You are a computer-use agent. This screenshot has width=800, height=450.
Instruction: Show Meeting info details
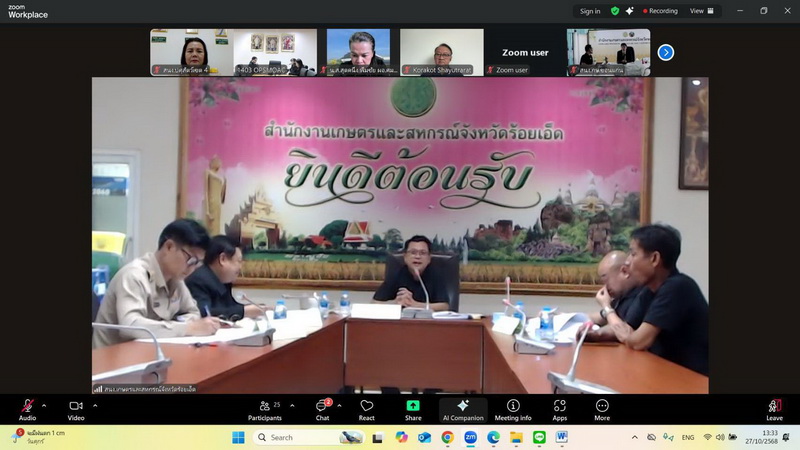tap(513, 408)
